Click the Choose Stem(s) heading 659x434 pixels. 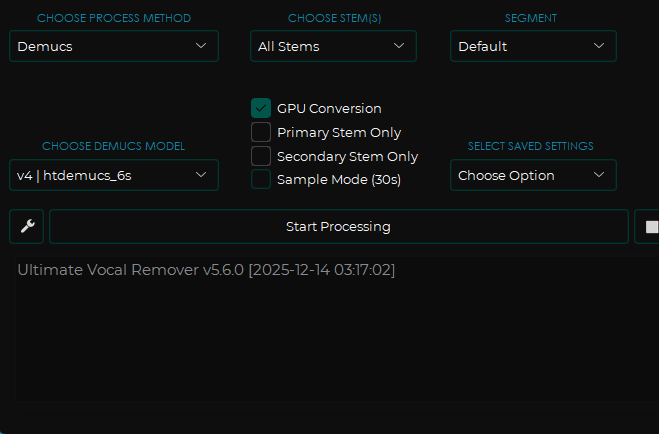(333, 18)
